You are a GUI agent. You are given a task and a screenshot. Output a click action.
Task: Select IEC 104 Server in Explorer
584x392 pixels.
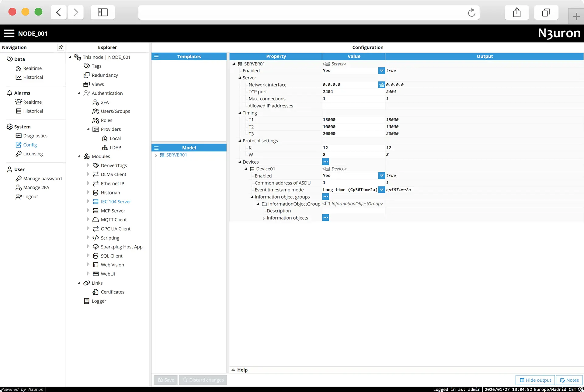click(x=116, y=202)
